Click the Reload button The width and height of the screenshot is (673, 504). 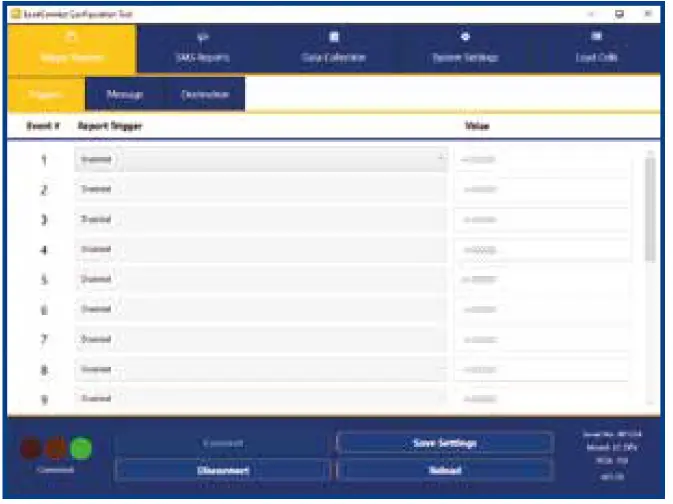click(445, 470)
